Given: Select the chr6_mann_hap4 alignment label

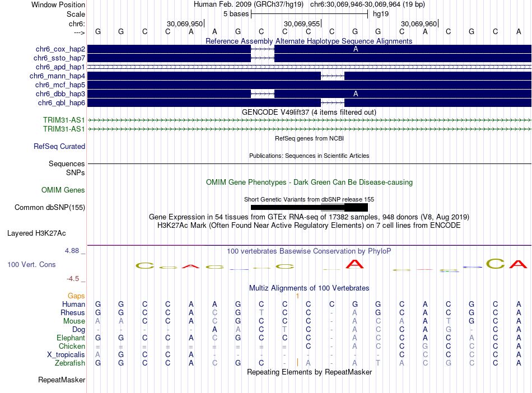Looking at the screenshot, I should pyautogui.click(x=57, y=76).
